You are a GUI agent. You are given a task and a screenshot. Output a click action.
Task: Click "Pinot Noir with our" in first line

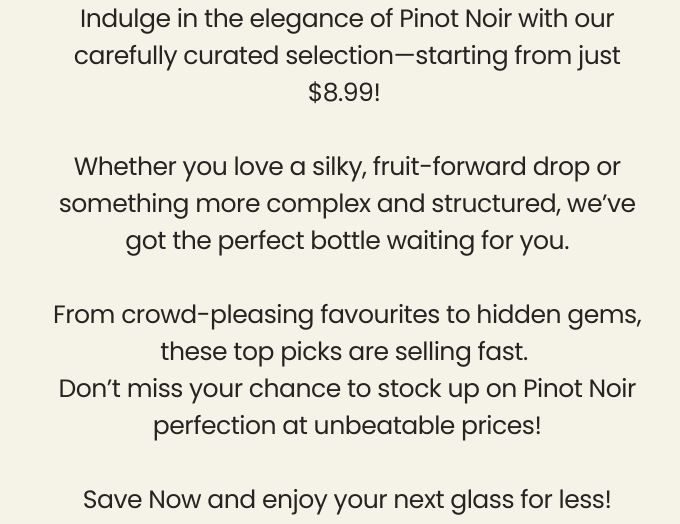507,19
